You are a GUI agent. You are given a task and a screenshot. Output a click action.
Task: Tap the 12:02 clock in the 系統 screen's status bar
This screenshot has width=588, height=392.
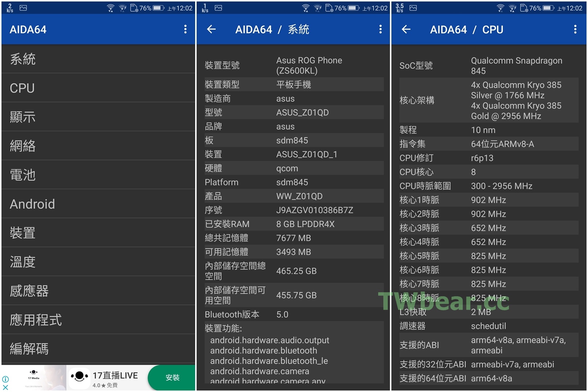pyautogui.click(x=375, y=8)
